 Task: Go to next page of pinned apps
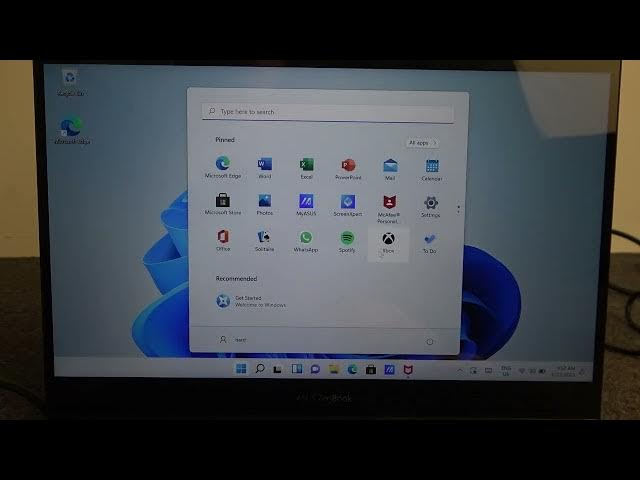[x=458, y=212]
